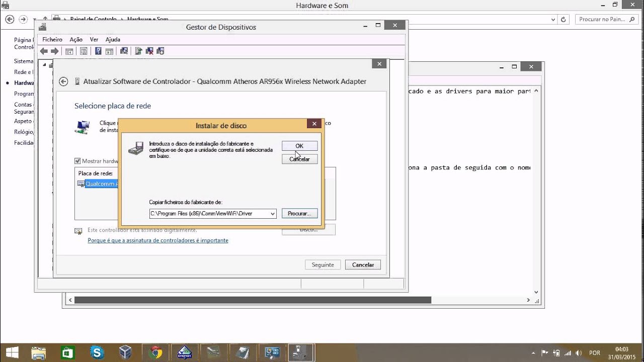This screenshot has height=362, width=644.
Task: Open the Windows Start button
Action: coord(12,352)
